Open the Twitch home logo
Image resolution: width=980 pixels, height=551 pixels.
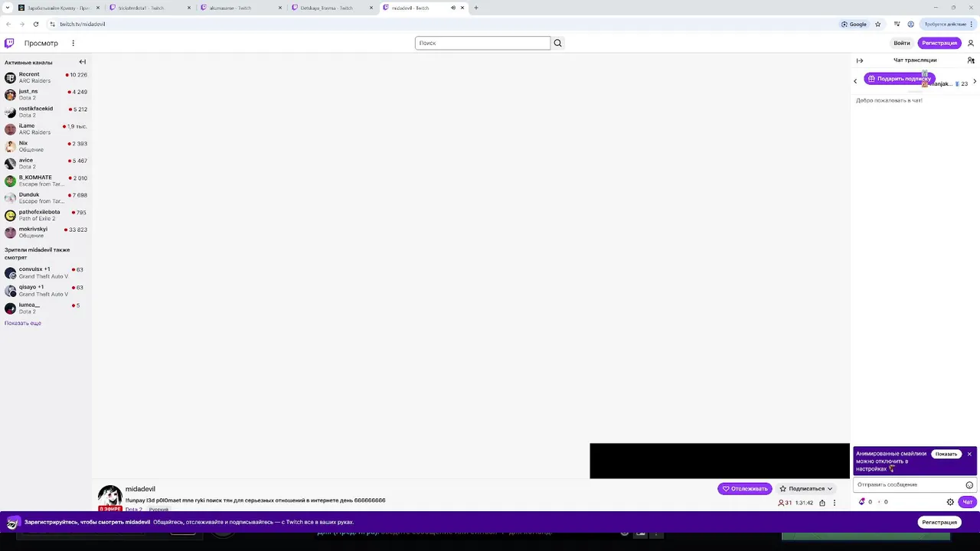[9, 43]
